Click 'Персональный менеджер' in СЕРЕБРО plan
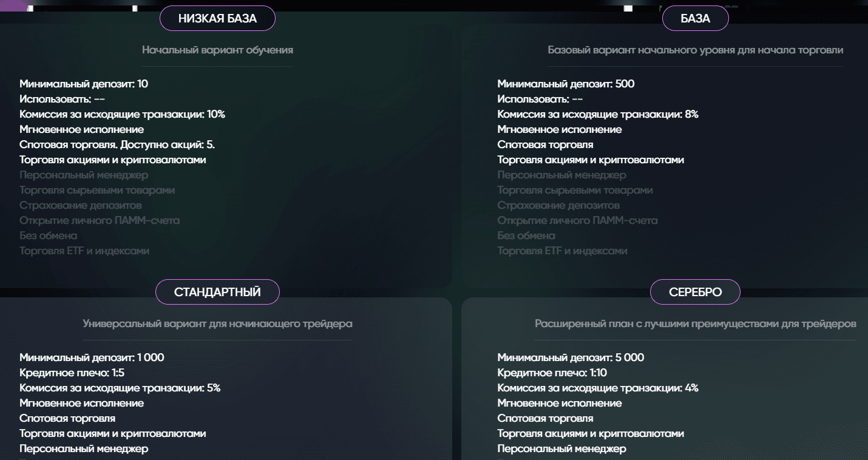Screen dimensions: 868x460 [561, 448]
